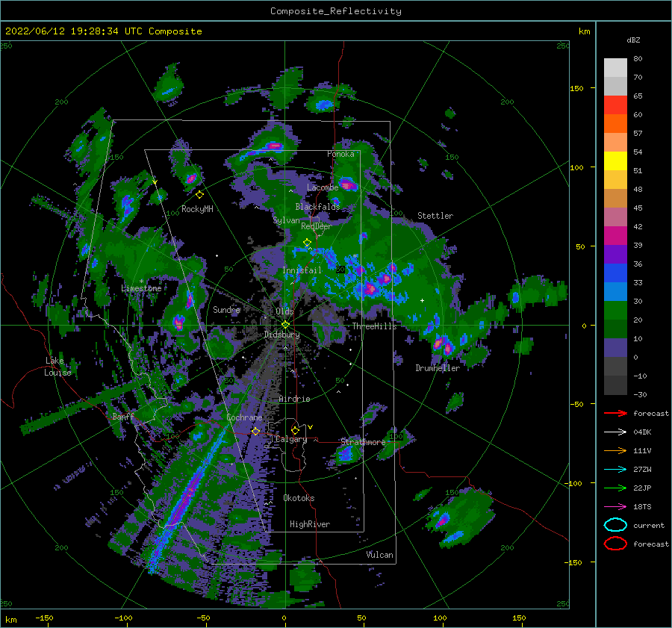Select the Okotoks city label
672x628 pixels.
[x=299, y=498]
